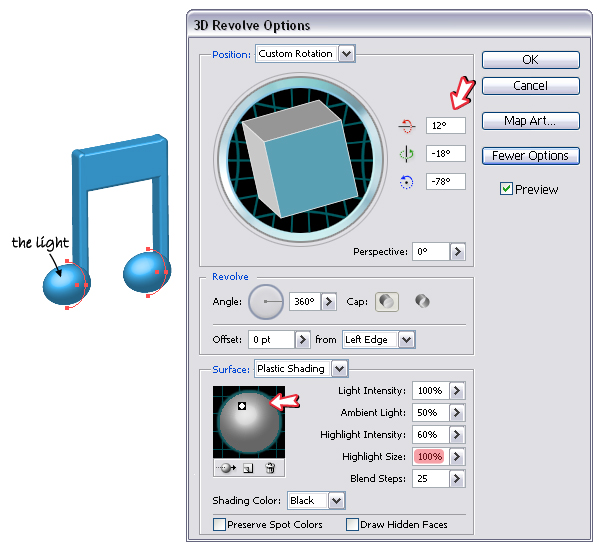Viewport: 600px width, 550px height.
Task: Click the X-axis rotation icon
Action: [x=407, y=126]
